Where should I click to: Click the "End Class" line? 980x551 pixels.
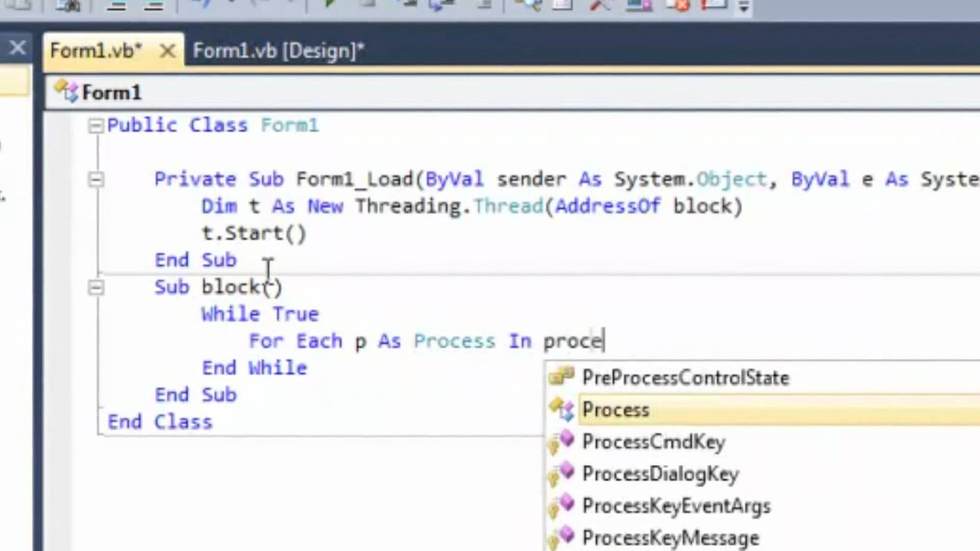coord(160,422)
